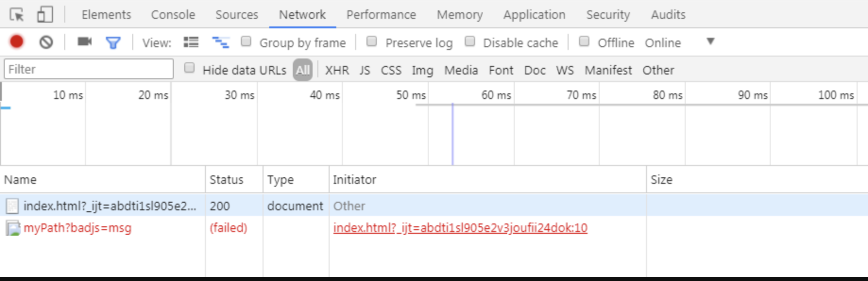Click the inspect element cursor icon
This screenshot has height=281, width=868.
pyautogui.click(x=17, y=15)
